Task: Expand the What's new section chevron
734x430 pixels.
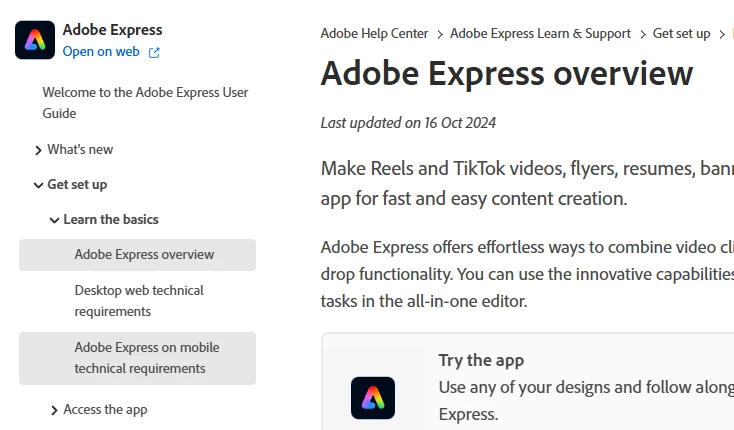Action: (x=38, y=150)
